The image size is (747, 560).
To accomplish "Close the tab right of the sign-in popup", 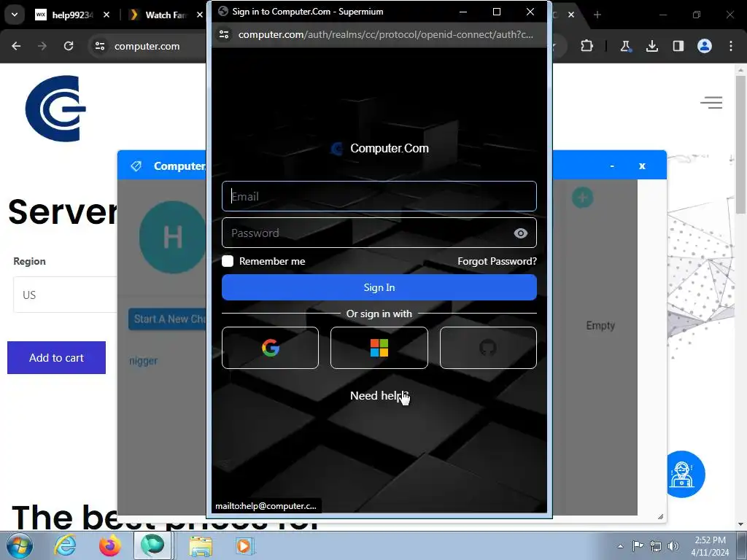I will (x=571, y=15).
